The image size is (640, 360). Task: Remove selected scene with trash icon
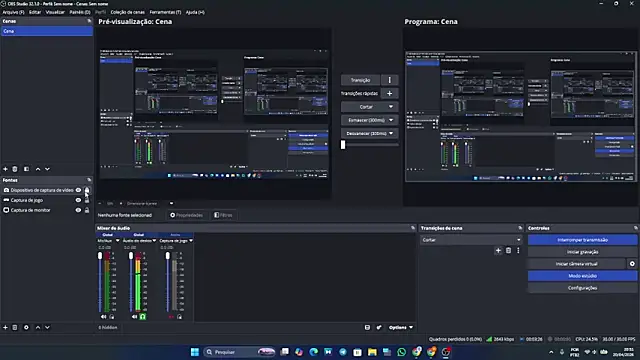[x=15, y=169]
